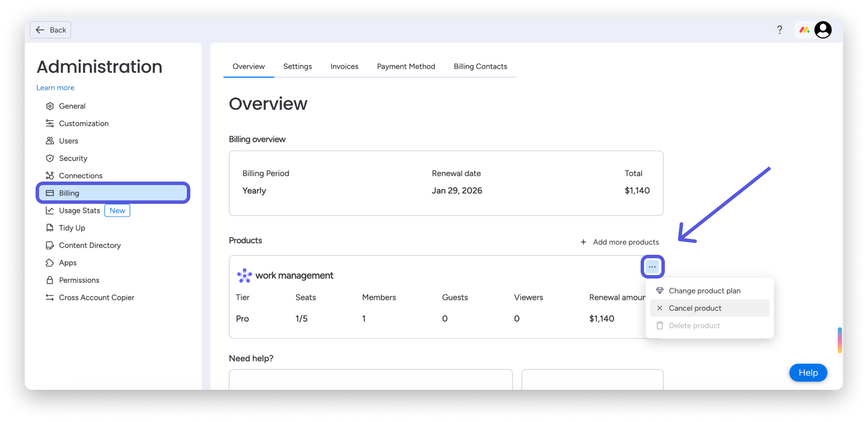The width and height of the screenshot is (868, 422).
Task: Open General in sidebar
Action: tap(72, 106)
